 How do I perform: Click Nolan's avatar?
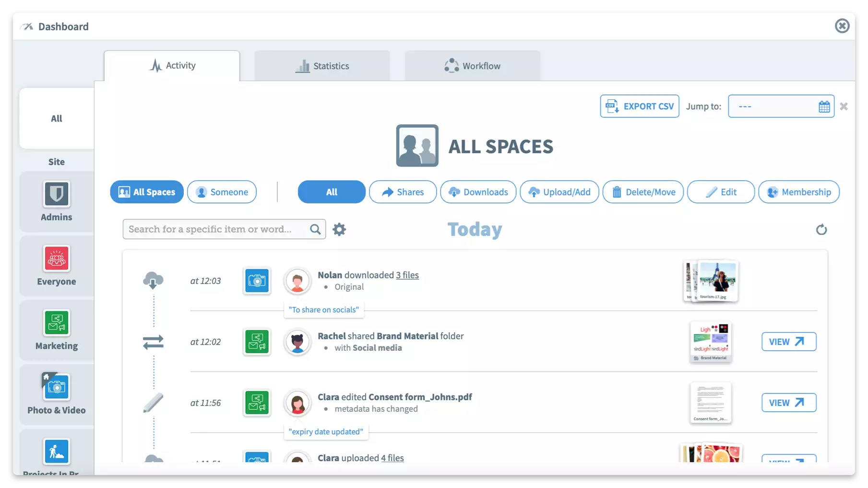click(x=297, y=281)
